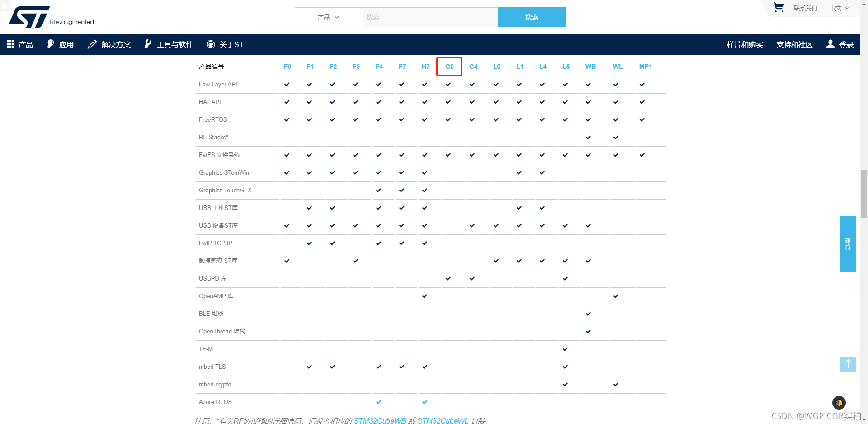Click the USB 设备ST库 row label
Image resolution: width=868 pixels, height=424 pixels.
[218, 225]
